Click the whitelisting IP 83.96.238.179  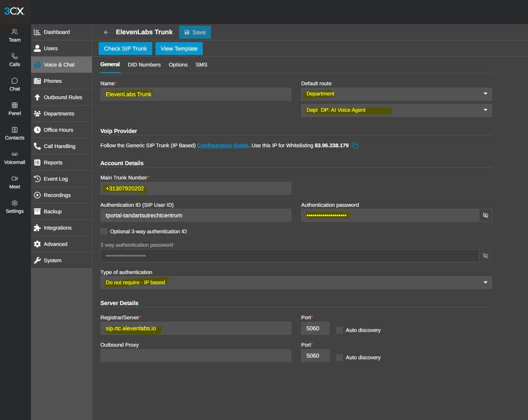point(332,146)
